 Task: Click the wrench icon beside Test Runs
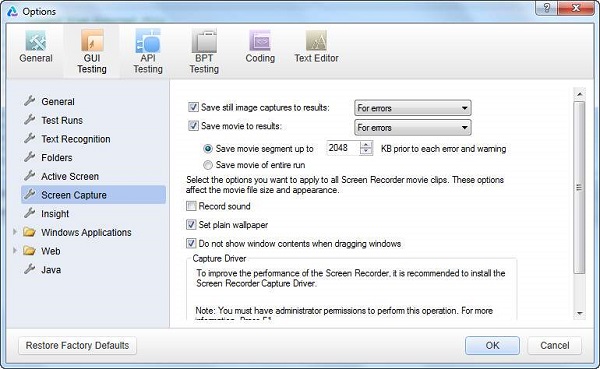pyautogui.click(x=29, y=120)
